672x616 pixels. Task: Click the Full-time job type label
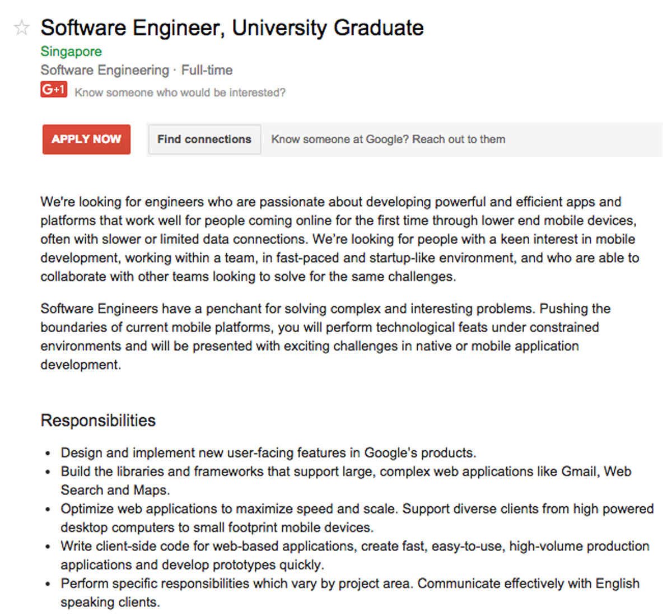pos(207,71)
